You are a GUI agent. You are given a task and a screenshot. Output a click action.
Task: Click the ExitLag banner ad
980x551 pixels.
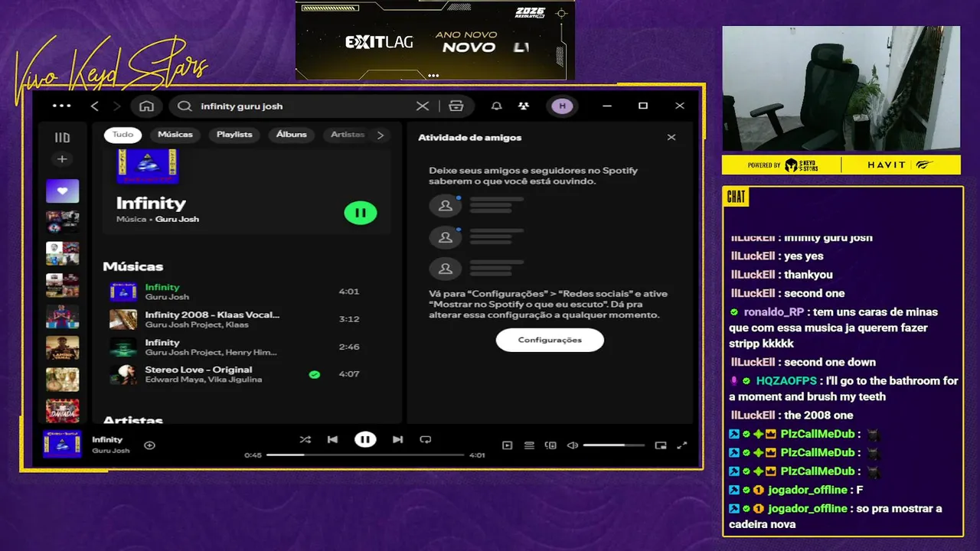pyautogui.click(x=435, y=40)
